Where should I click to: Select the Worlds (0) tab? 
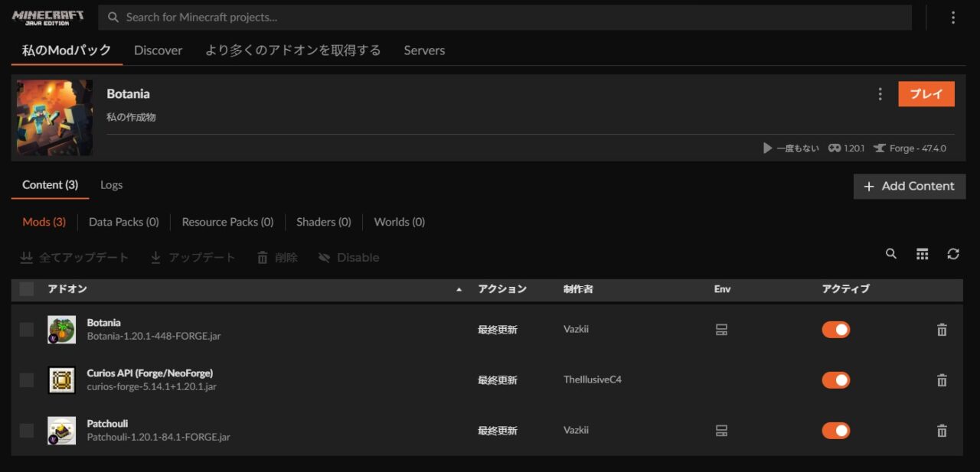pyautogui.click(x=400, y=222)
